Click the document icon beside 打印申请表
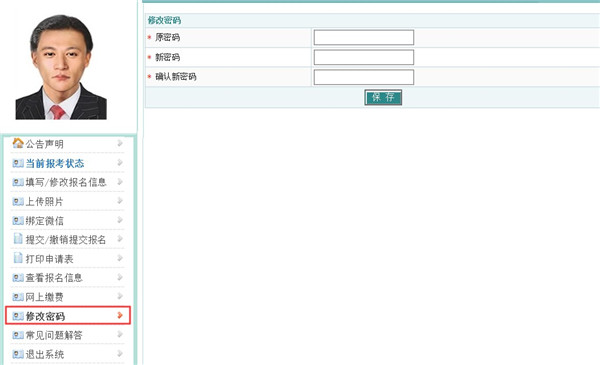Screen dimensions: 600x365 [18, 257]
